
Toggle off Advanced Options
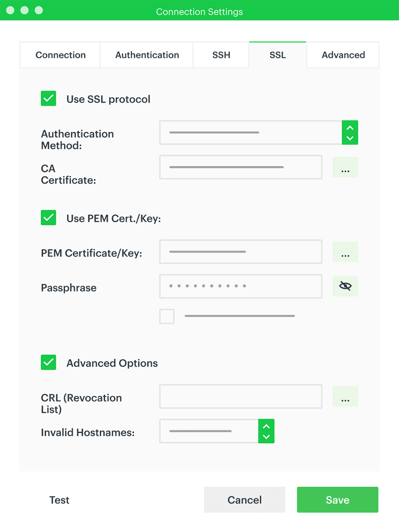pyautogui.click(x=48, y=362)
